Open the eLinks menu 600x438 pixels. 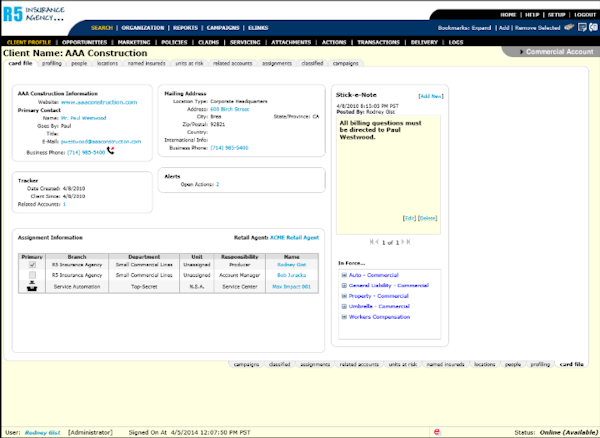258,28
